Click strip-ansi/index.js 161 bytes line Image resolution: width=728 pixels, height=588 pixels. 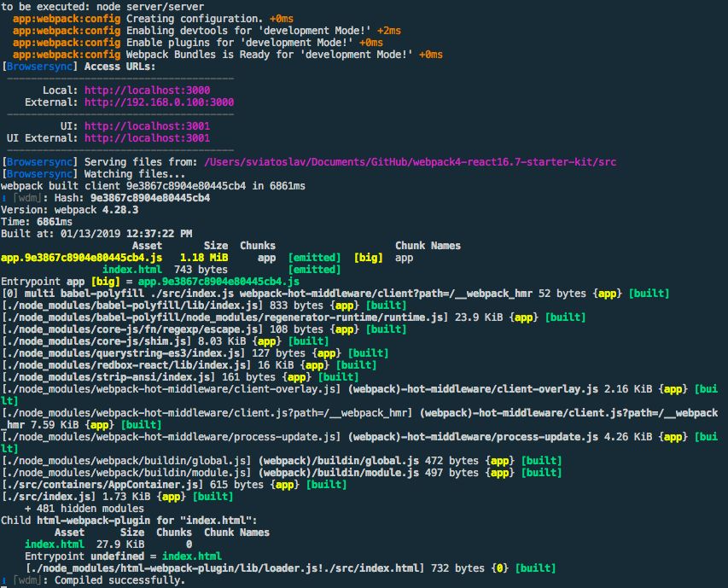click(180, 377)
